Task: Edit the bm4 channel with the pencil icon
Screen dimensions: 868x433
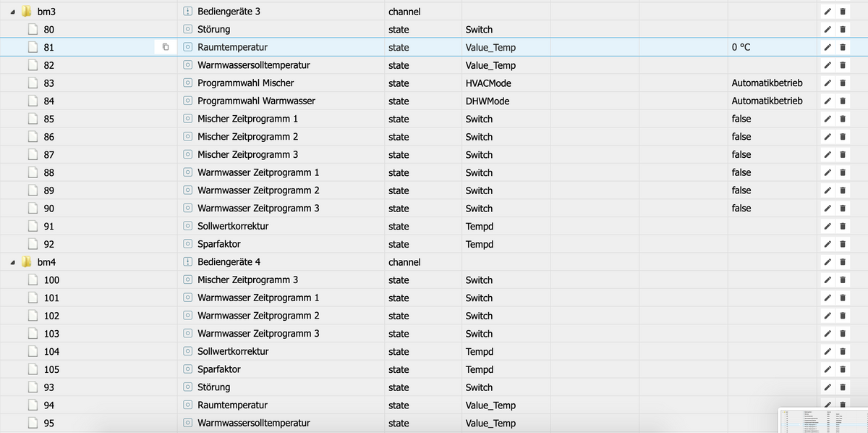Action: 828,262
